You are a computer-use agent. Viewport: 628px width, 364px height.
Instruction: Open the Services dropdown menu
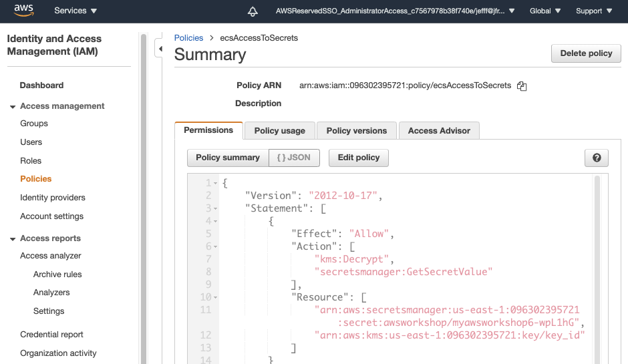(x=75, y=11)
